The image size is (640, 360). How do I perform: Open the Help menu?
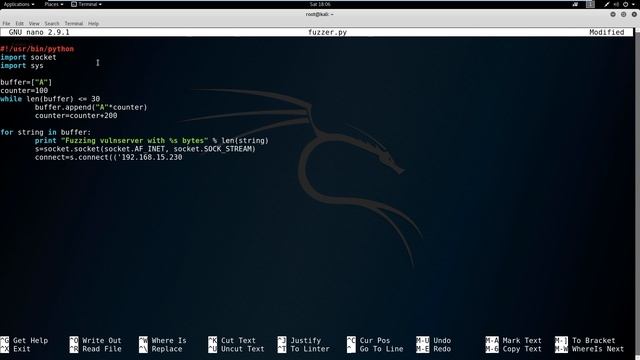tap(93, 24)
